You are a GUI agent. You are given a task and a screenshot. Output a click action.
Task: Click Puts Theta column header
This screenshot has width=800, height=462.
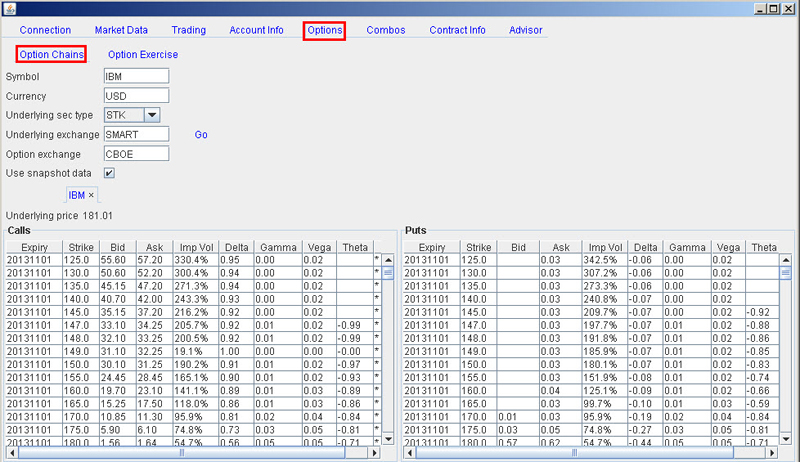click(763, 247)
